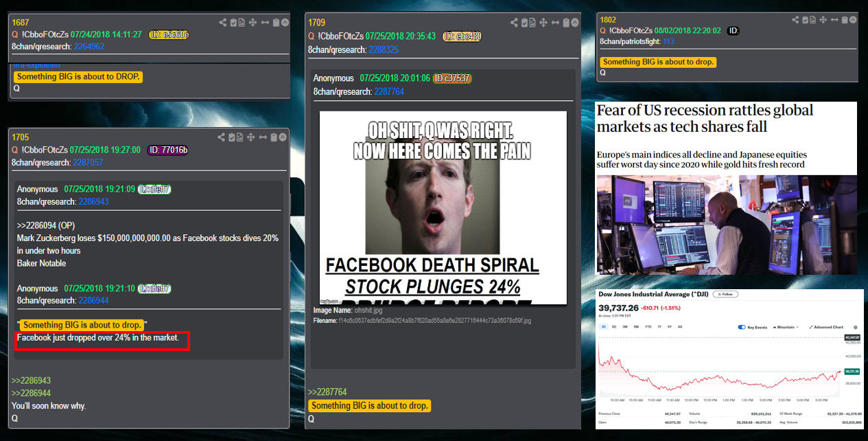The height and width of the screenshot is (441, 868).
Task: Click the four-arrow move icon on post 1705
Action: click(252, 137)
